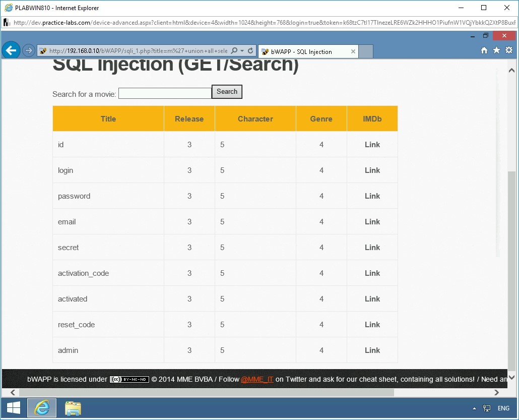Open a new browser tab
Screen dimensions: 519x420
(x=366, y=51)
